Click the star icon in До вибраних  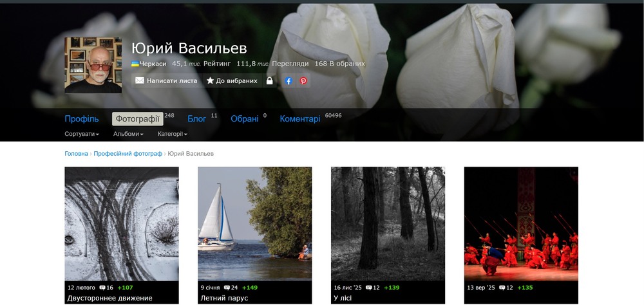210,81
